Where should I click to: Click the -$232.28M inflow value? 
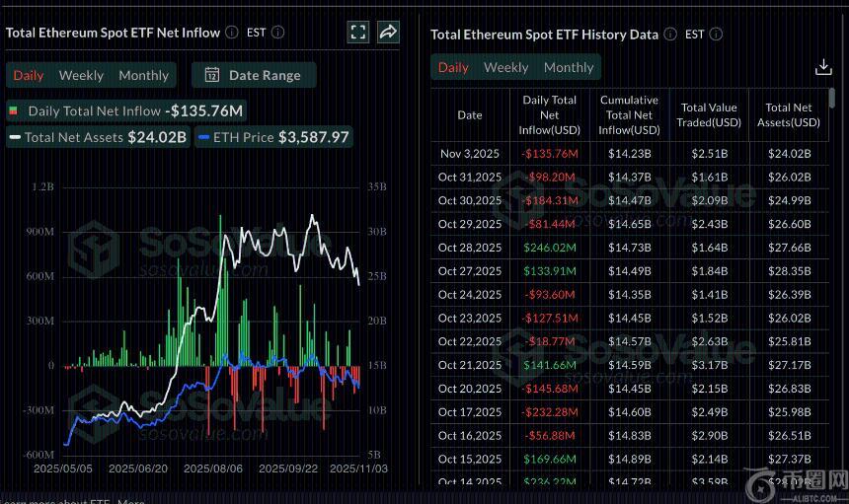[x=550, y=412]
